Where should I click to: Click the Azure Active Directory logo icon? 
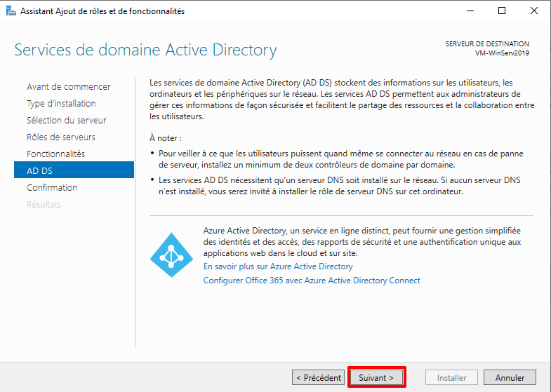point(171,255)
